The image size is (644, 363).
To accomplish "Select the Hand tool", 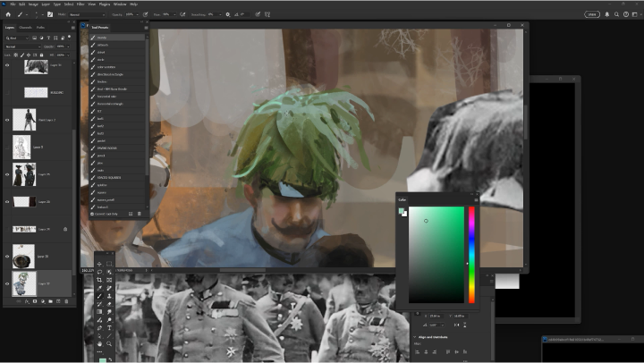I will (99, 343).
